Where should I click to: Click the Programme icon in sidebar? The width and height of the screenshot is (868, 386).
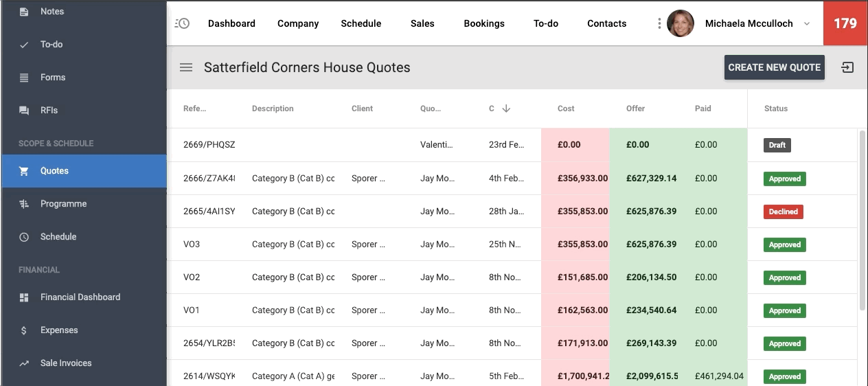pos(24,204)
